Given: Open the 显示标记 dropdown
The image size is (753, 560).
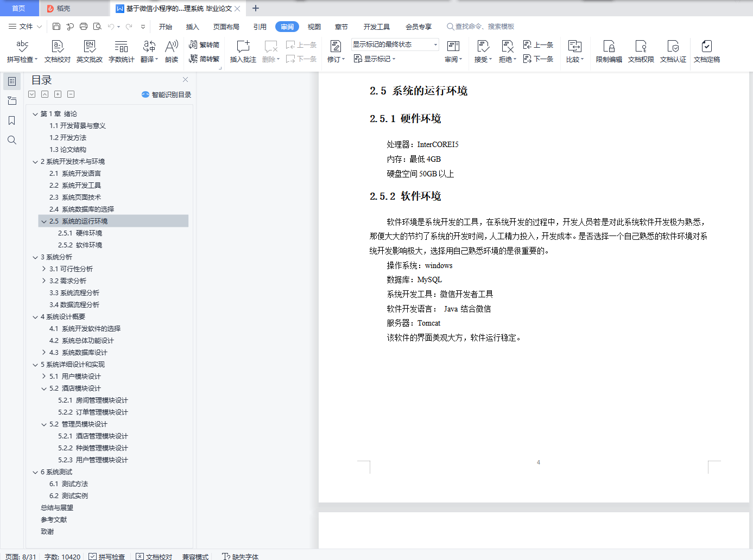Looking at the screenshot, I should coord(375,59).
